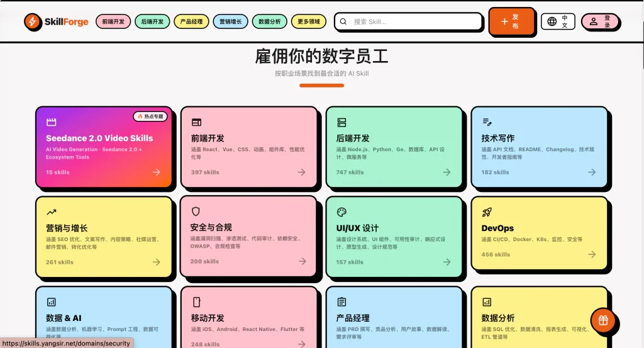Click the palette icon on UI/UX 设计 card
644x348 pixels.
coord(341,212)
